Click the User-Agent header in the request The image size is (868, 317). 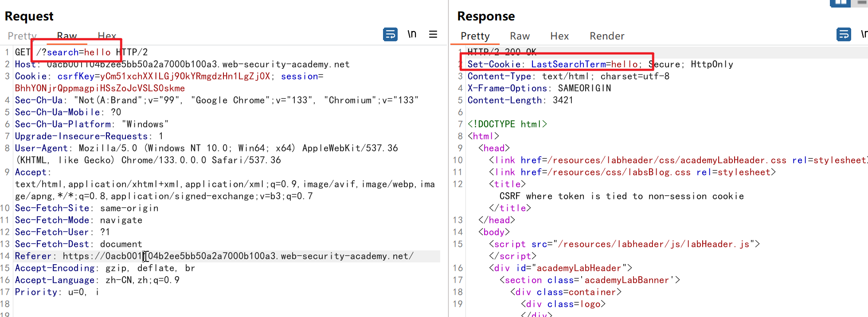click(x=41, y=148)
